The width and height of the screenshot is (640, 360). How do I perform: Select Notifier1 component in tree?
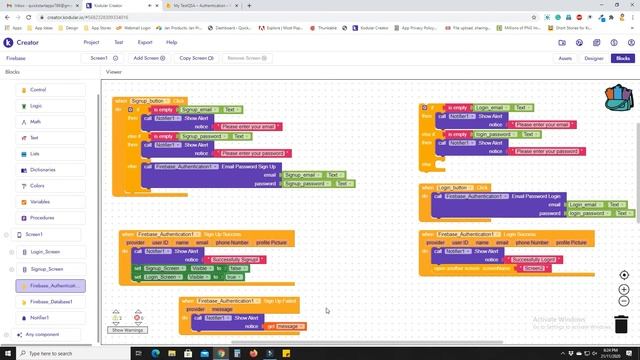[x=51, y=318]
